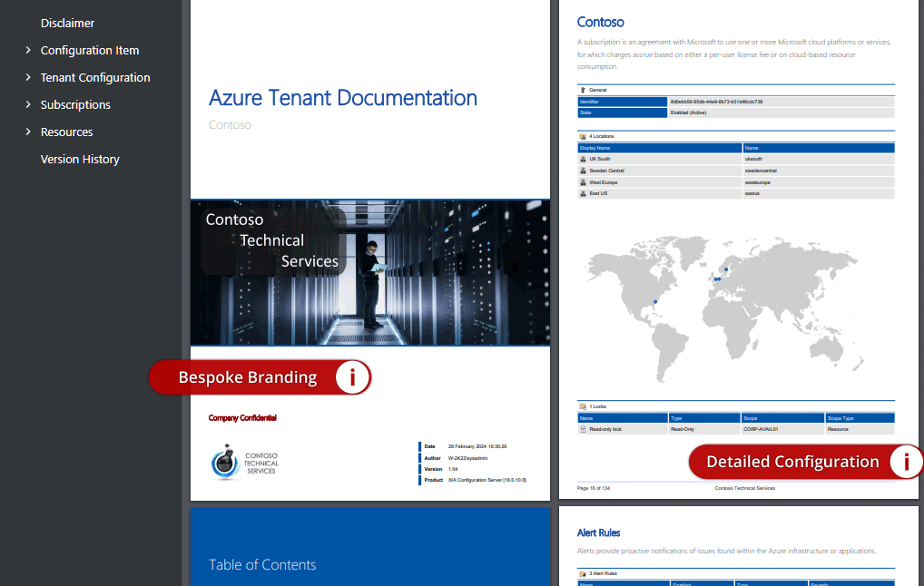The image size is (924, 586).
Task: Click the Bespoke Branding info icon
Action: pyautogui.click(x=352, y=377)
